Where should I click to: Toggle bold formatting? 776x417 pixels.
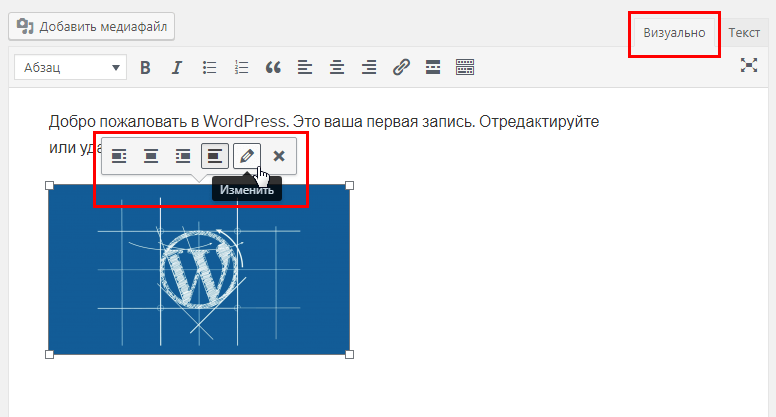[145, 67]
